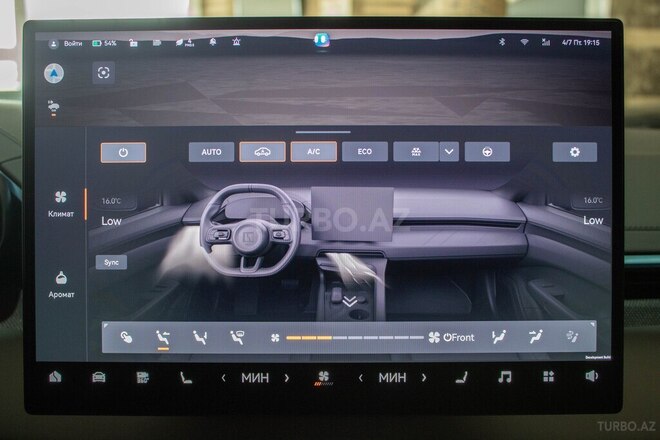The width and height of the screenshot is (660, 440).
Task: Select driver face airflow mode
Action: (163, 338)
